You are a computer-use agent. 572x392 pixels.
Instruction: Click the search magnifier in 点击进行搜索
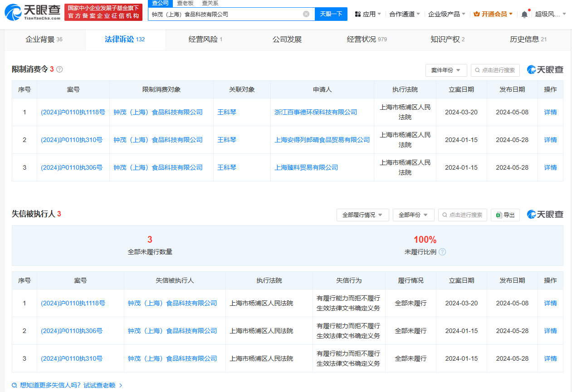coord(476,70)
